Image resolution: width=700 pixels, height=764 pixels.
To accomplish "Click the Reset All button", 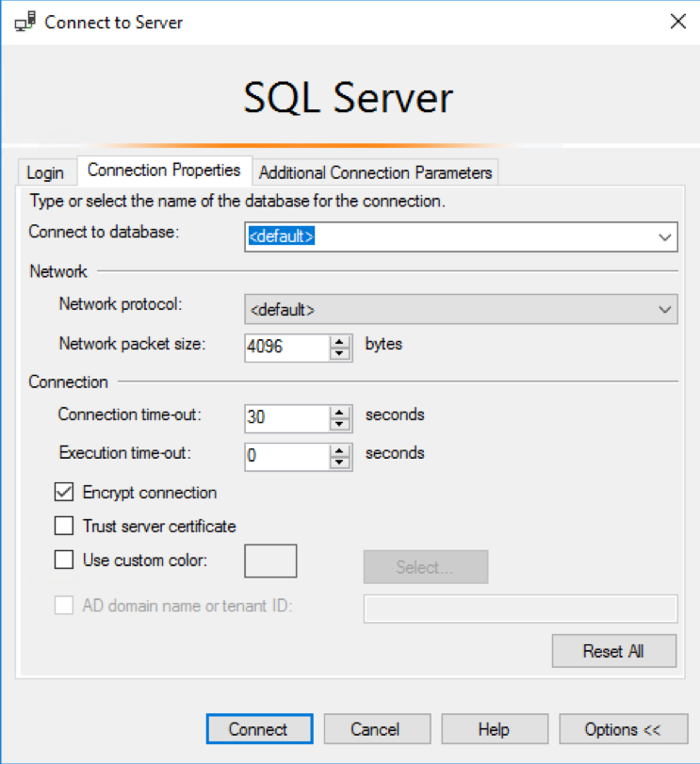I will coord(613,651).
